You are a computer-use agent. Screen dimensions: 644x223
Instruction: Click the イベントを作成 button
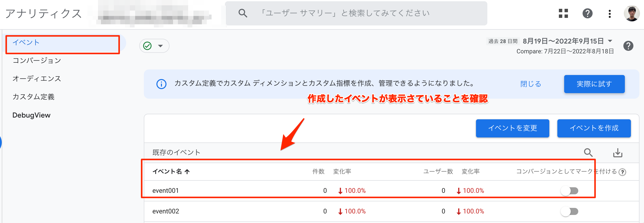click(x=594, y=128)
